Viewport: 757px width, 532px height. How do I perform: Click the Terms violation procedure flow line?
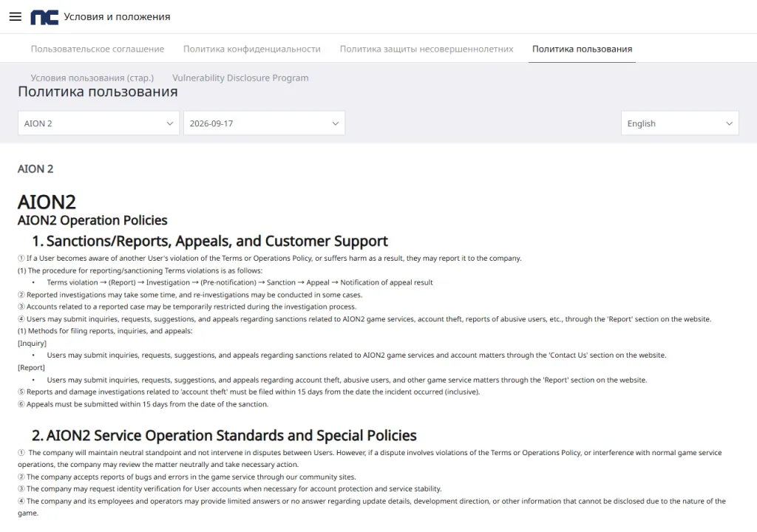pyautogui.click(x=240, y=282)
